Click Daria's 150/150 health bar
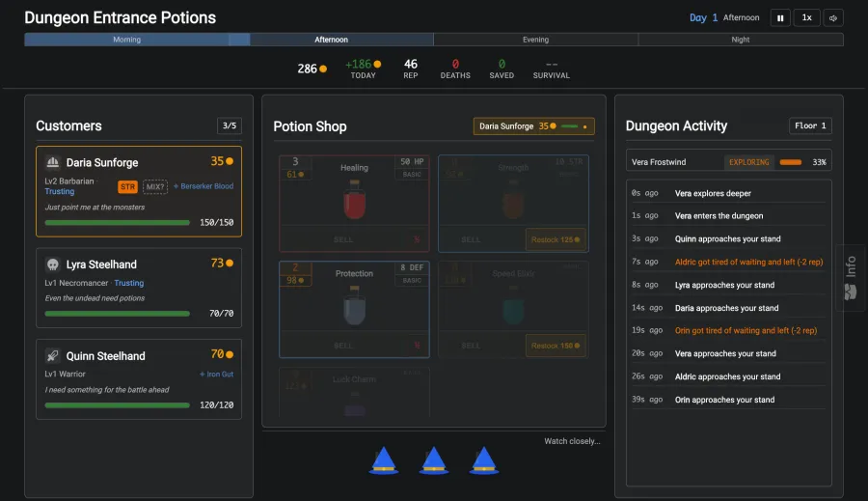Viewport: 868px width, 501px height. pyautogui.click(x=118, y=222)
